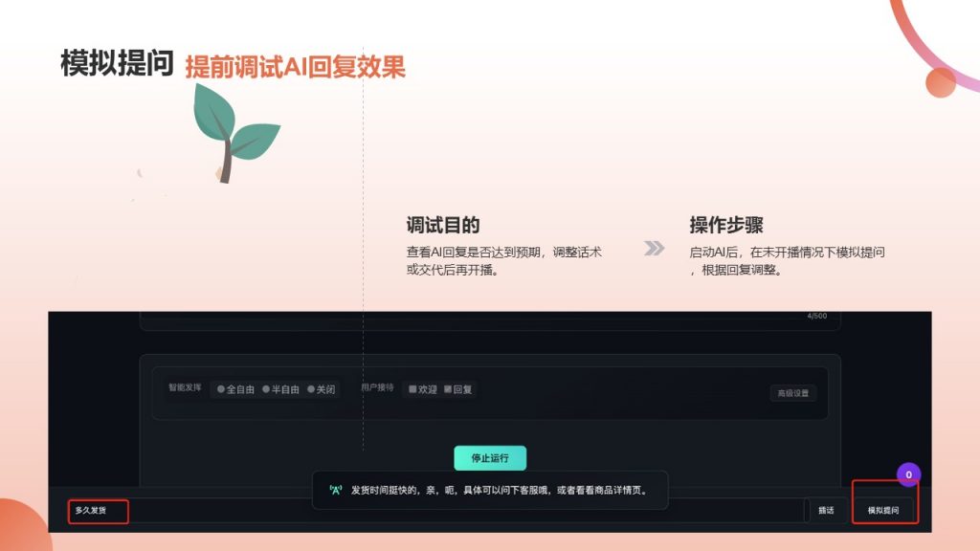Click the AI reply message bubble text

(x=499, y=490)
